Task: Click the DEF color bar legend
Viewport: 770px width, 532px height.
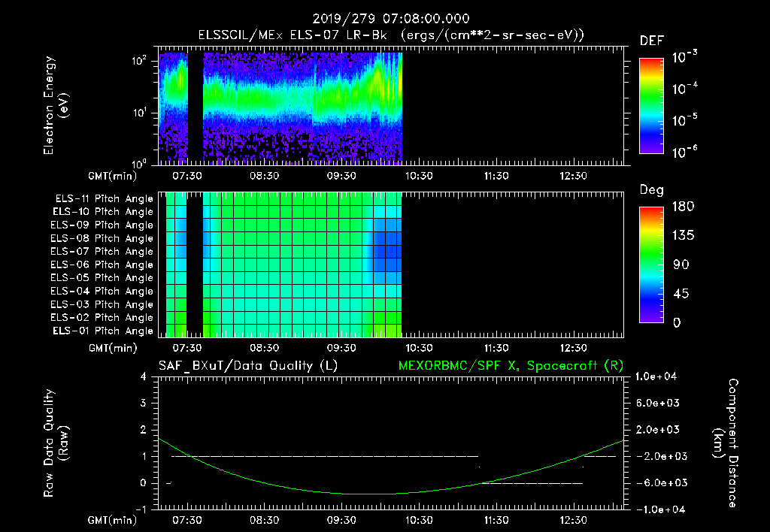Action: pyautogui.click(x=651, y=105)
